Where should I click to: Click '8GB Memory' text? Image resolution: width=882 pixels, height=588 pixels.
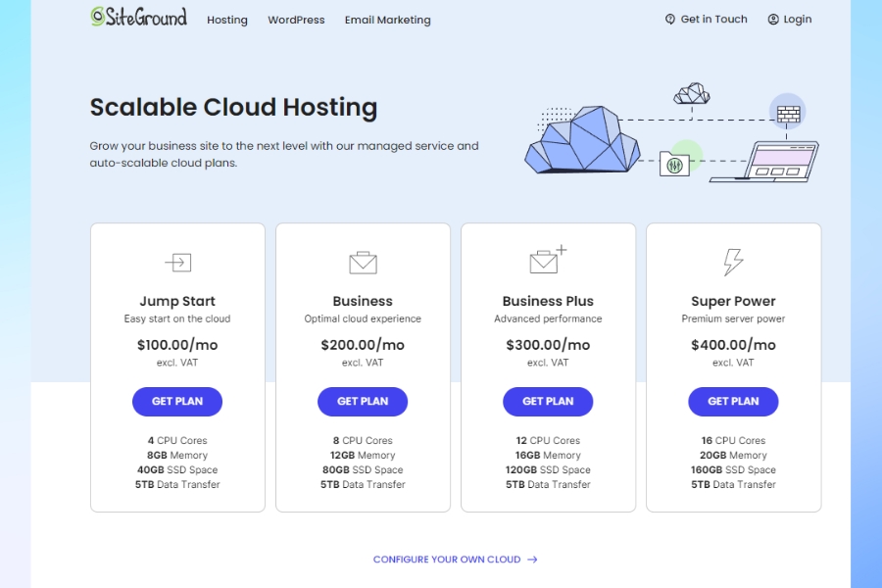point(177,455)
